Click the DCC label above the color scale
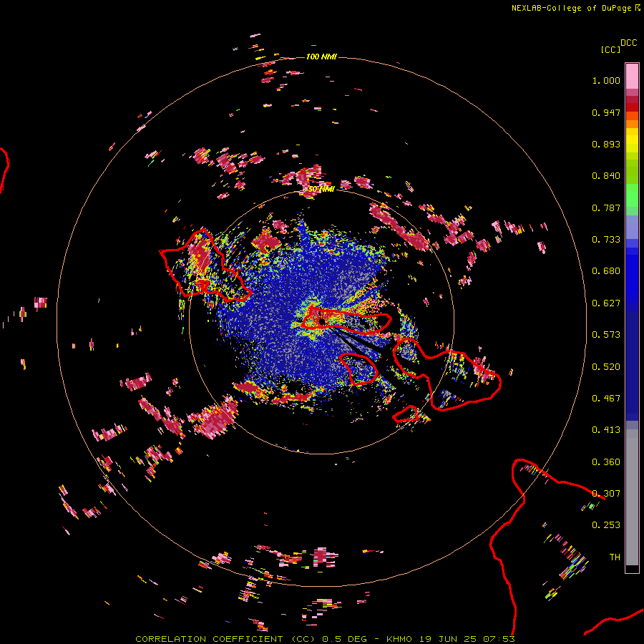This screenshot has height=644, width=644. point(629,43)
